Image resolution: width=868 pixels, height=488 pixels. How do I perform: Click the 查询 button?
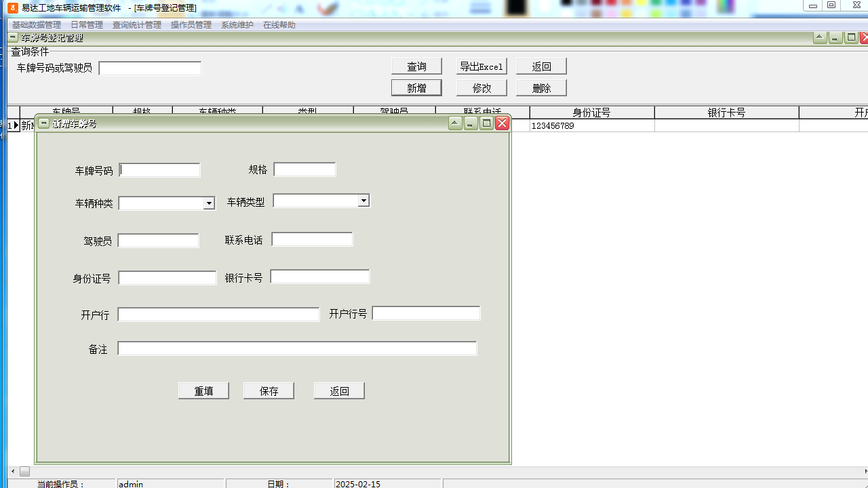[x=416, y=66]
